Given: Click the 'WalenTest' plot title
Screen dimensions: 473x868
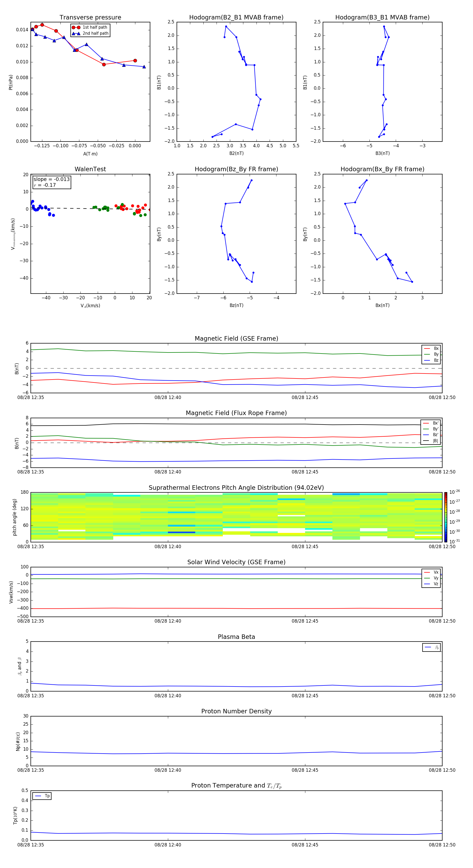Looking at the screenshot, I should tap(90, 169).
